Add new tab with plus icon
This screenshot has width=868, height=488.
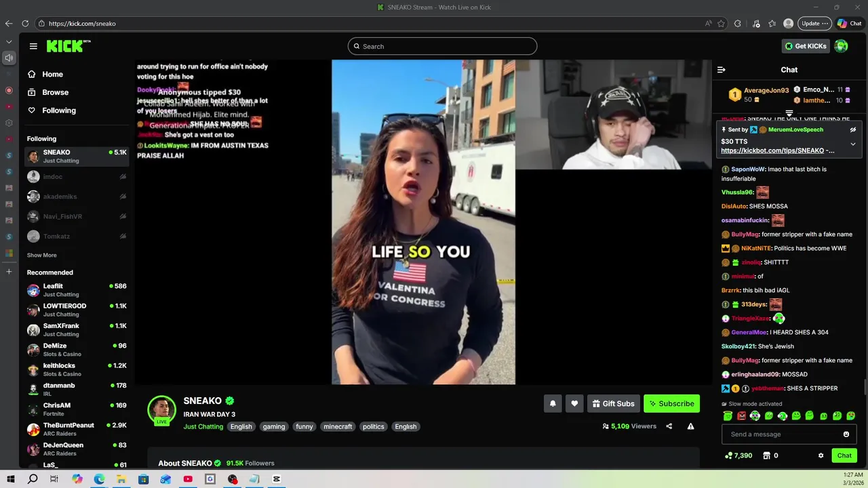coord(9,271)
